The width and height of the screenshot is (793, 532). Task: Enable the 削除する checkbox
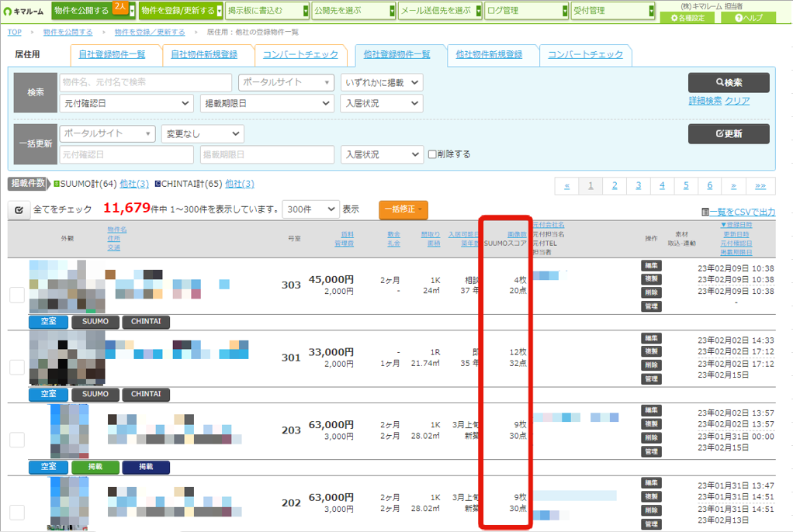tap(432, 154)
